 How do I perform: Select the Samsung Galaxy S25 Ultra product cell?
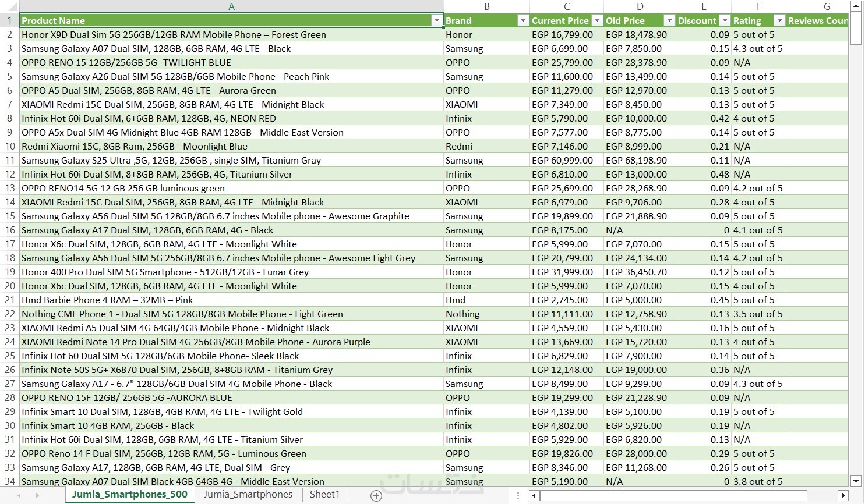(231, 160)
